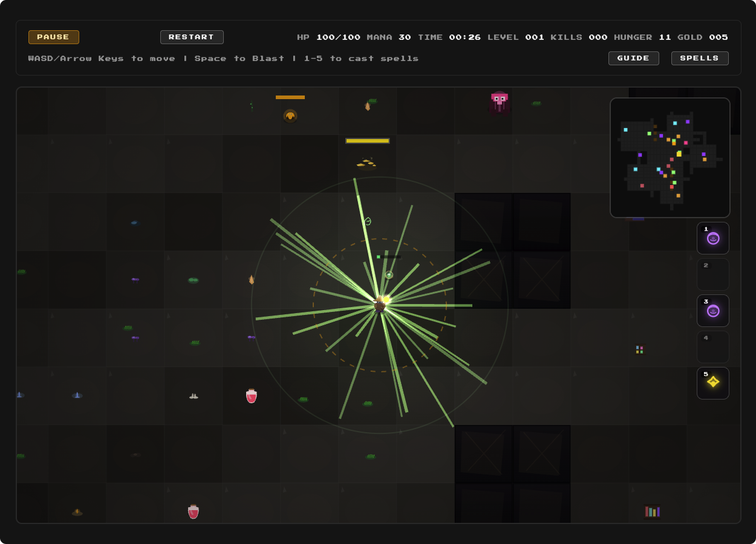The width and height of the screenshot is (756, 544).
Task: Click the RESTART button
Action: click(x=192, y=37)
